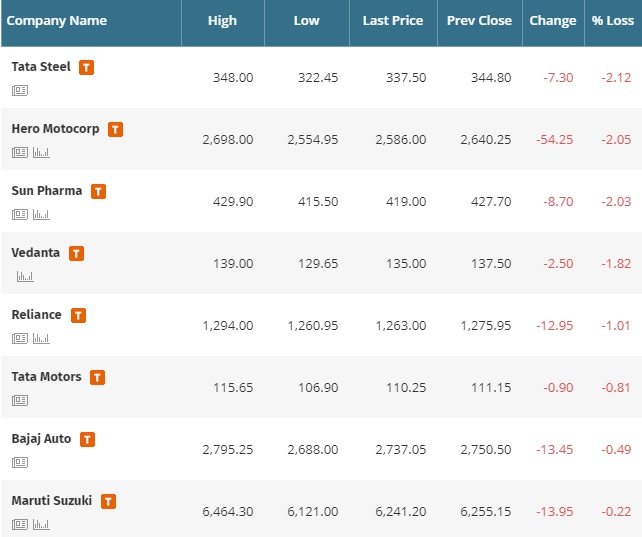Click the news icon under Tata Motors
This screenshot has width=642, height=537.
click(20, 400)
